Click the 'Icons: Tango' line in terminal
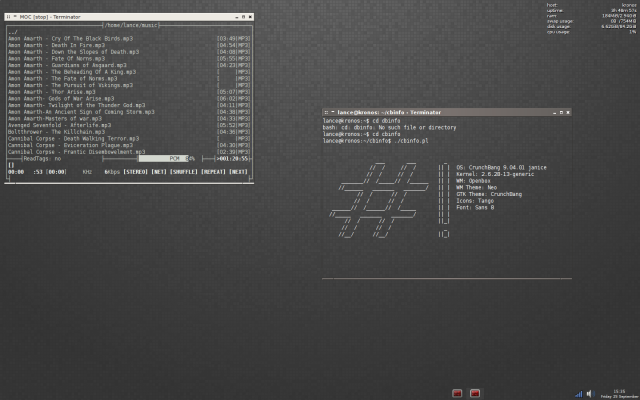Viewport: 640px width, 400px height. click(475, 201)
